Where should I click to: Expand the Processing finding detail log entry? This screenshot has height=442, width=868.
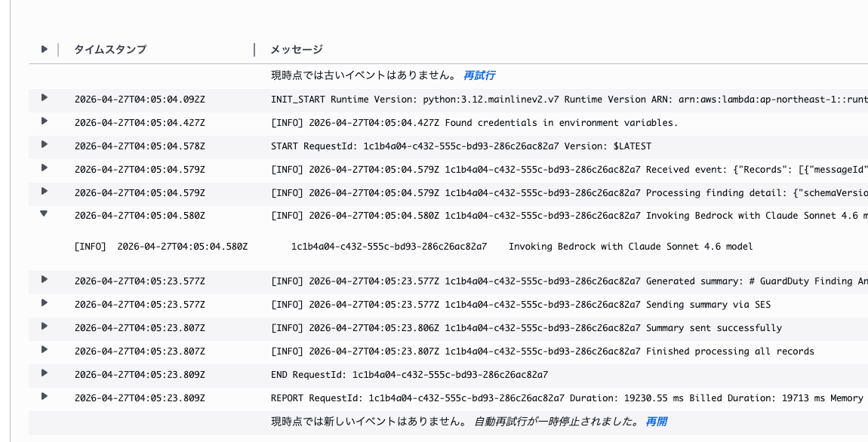(x=45, y=192)
